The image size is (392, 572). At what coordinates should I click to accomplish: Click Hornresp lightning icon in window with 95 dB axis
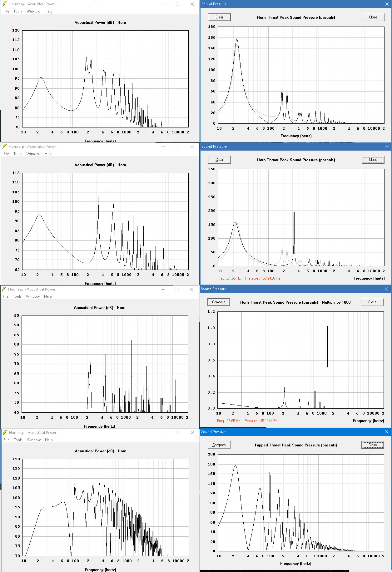point(4,289)
